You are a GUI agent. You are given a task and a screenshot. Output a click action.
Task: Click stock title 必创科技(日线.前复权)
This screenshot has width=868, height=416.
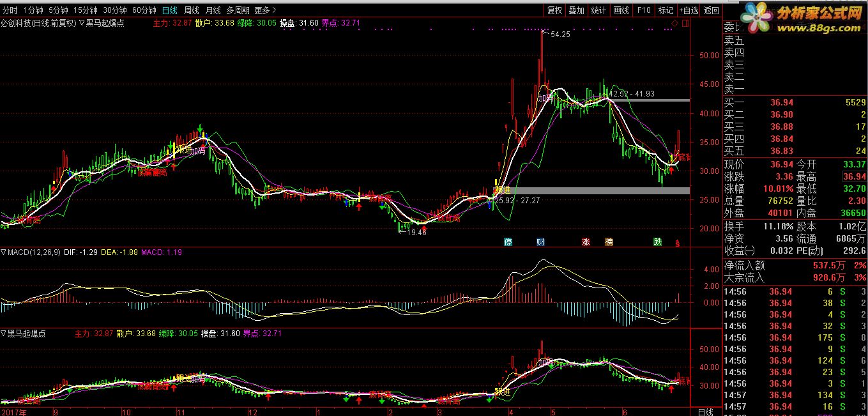coord(38,22)
